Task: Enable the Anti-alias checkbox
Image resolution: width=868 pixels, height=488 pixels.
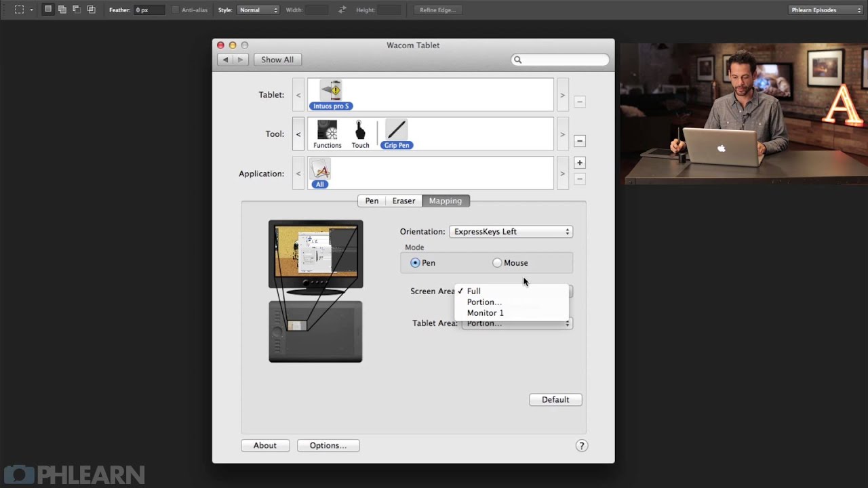Action: (176, 10)
